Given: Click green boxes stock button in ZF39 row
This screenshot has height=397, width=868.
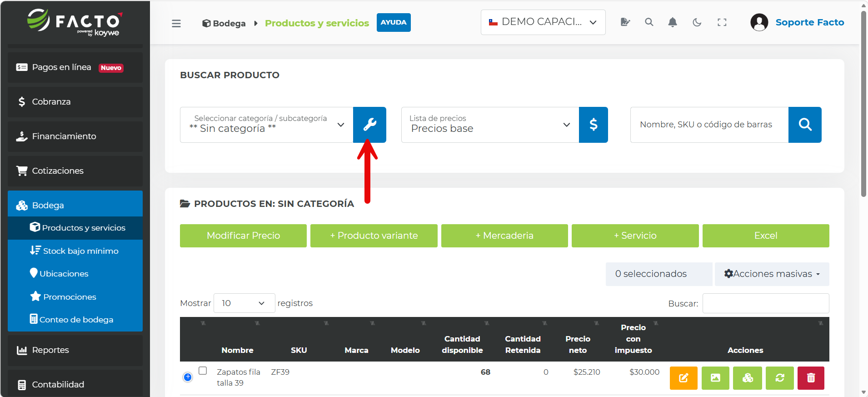Looking at the screenshot, I should (748, 378).
